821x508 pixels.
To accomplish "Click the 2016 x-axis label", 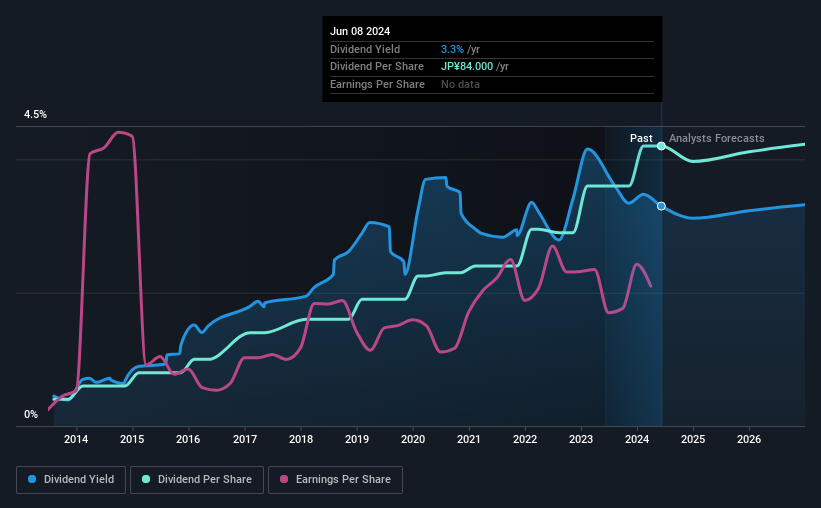I will point(188,439).
